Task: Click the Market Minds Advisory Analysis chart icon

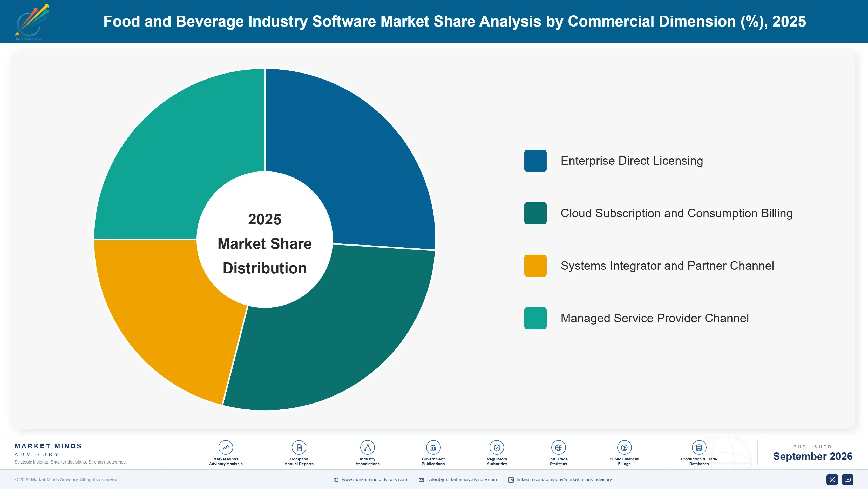Action: pos(225,447)
